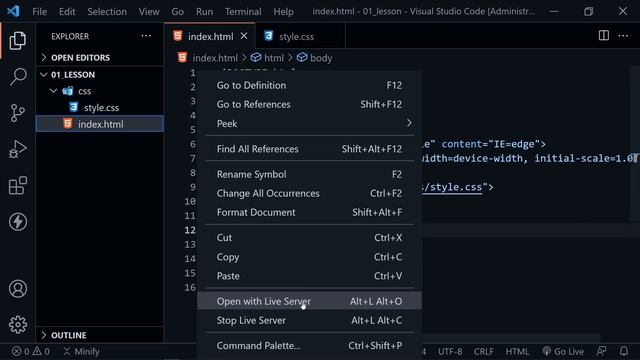
Task: Choose Go to References
Action: click(309, 104)
